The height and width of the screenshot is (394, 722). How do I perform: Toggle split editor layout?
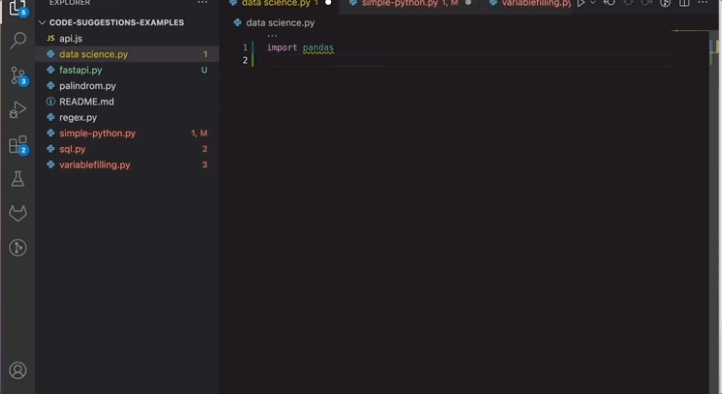click(x=684, y=3)
